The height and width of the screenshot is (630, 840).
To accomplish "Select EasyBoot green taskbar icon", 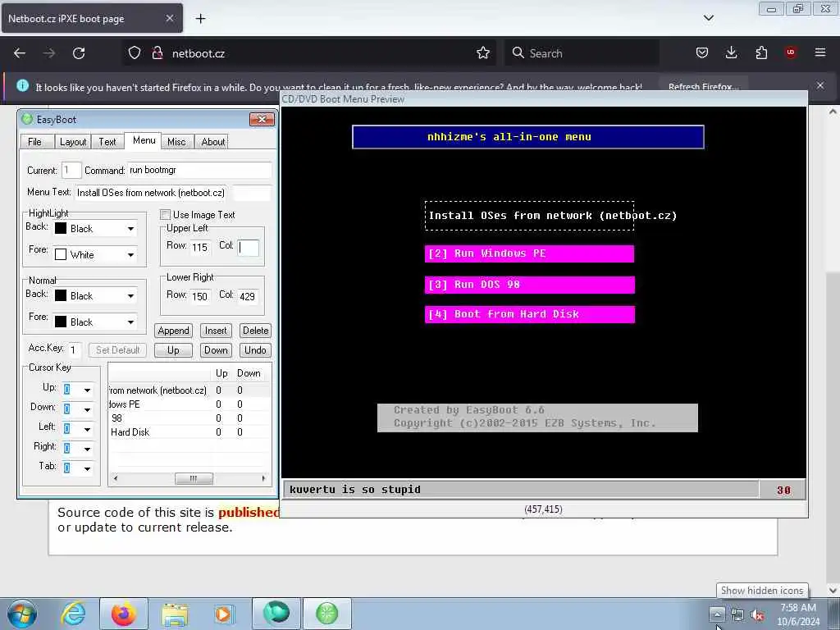I will [x=327, y=614].
